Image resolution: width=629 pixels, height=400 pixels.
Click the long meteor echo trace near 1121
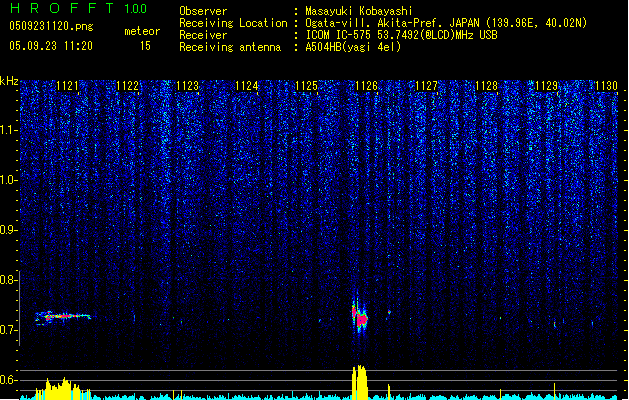tap(63, 317)
